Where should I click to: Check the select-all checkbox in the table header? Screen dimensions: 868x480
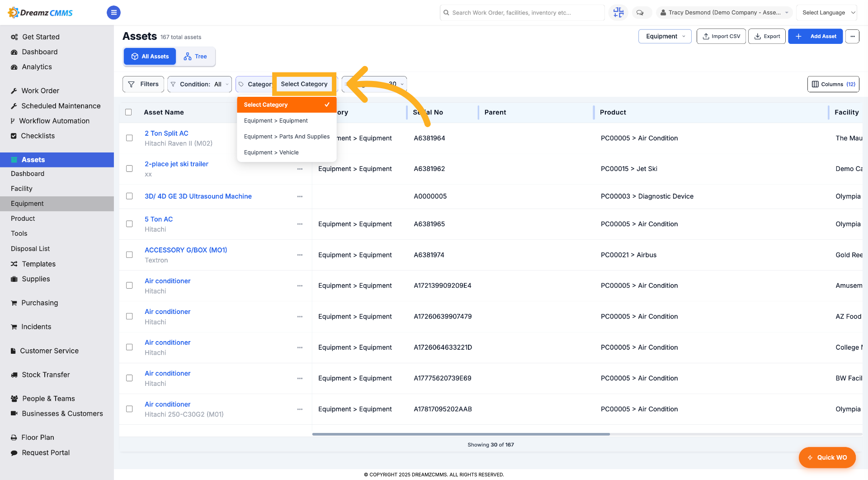pos(128,112)
